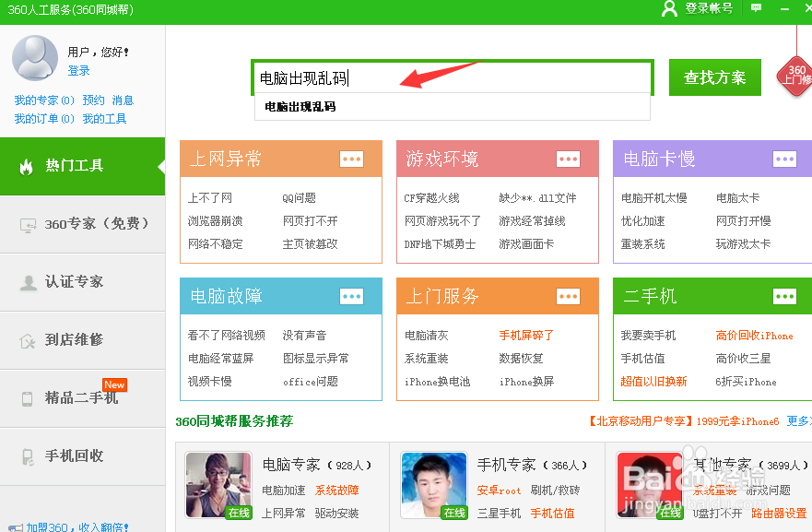812x532 pixels.
Task: Open the 360专家（免费） sidebar tab
Action: click(82, 224)
